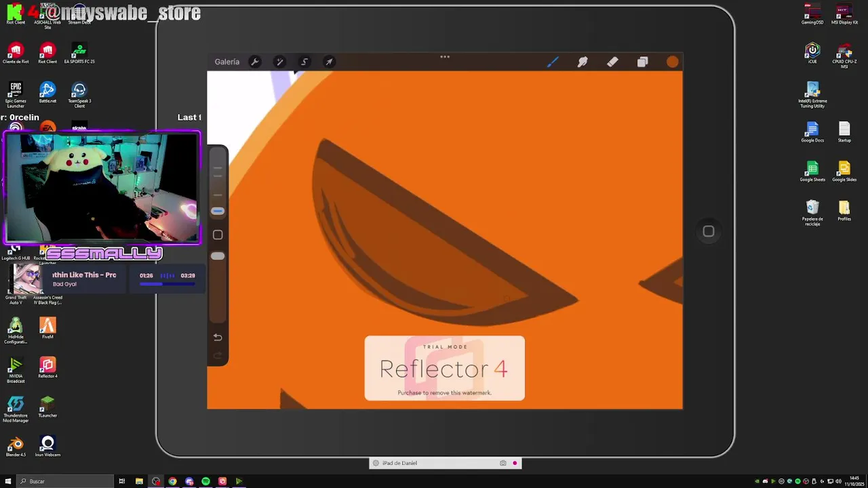Undo last stroke with sidebar arrow

point(218,337)
